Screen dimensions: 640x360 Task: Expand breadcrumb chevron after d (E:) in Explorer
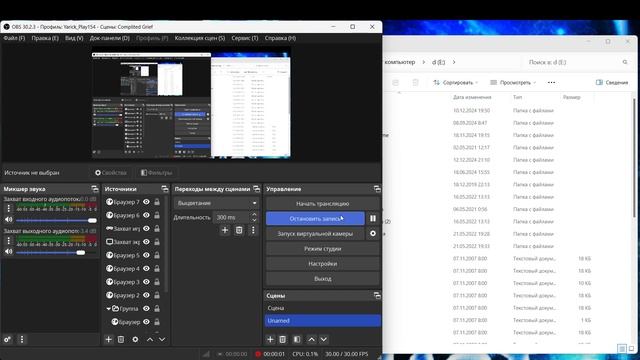[x=454, y=62]
